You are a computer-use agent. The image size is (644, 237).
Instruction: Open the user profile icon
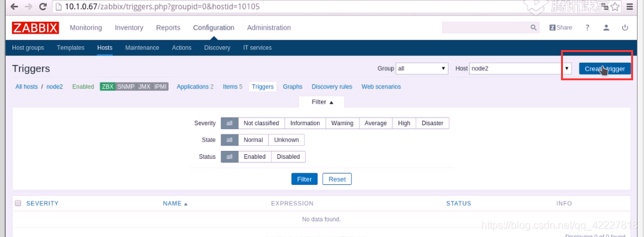pos(606,28)
